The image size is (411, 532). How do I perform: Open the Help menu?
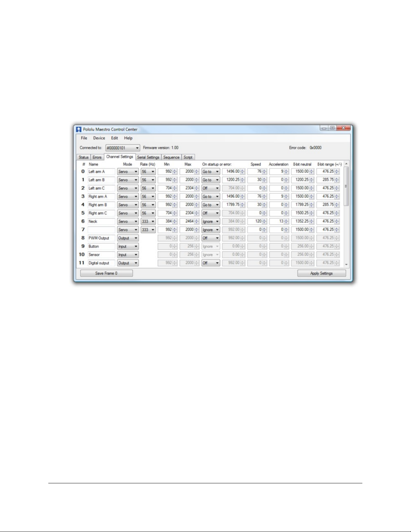128,138
